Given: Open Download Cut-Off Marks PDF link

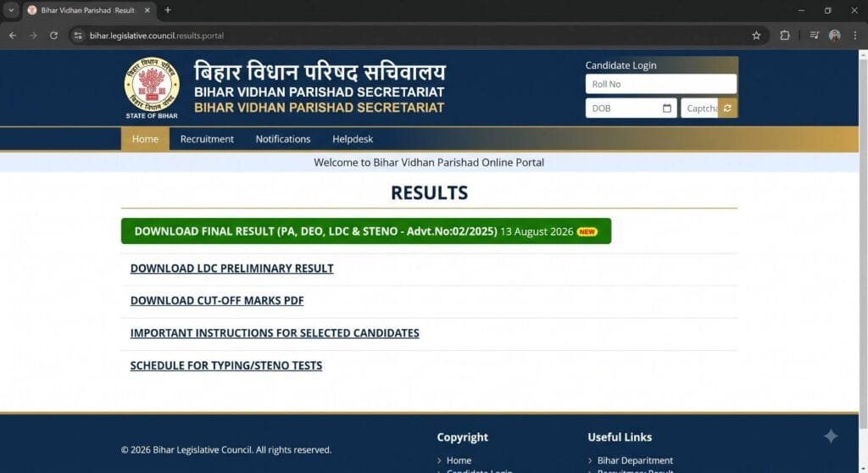Looking at the screenshot, I should 217,301.
